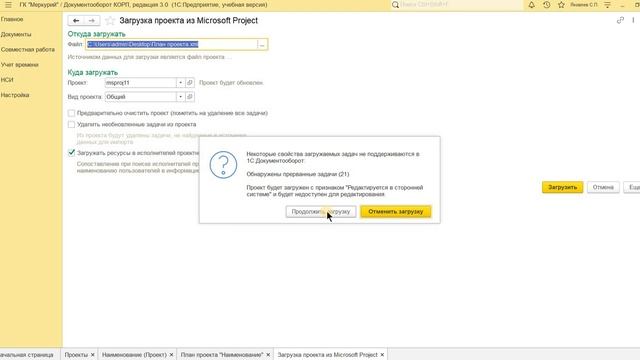Open the Учет времени section

(x=20, y=64)
